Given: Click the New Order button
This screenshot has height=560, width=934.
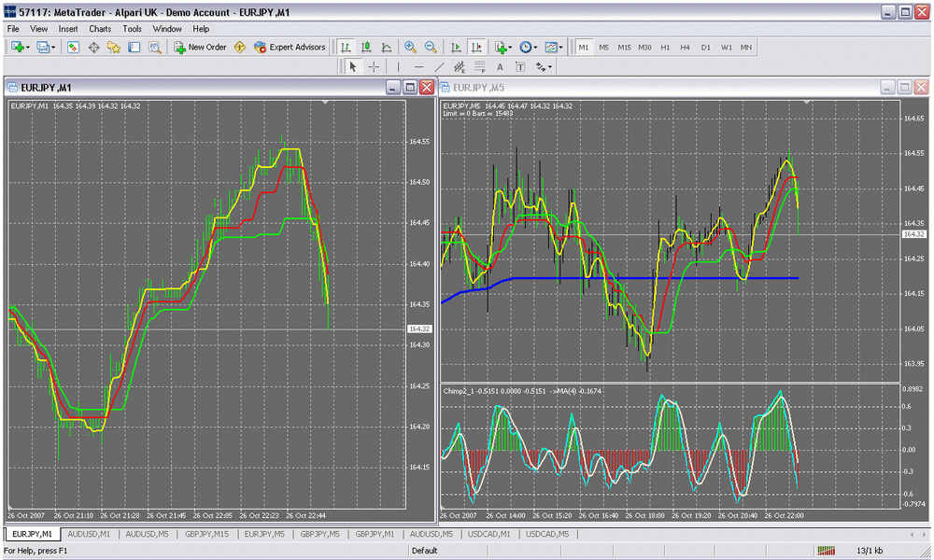Looking at the screenshot, I should point(200,47).
